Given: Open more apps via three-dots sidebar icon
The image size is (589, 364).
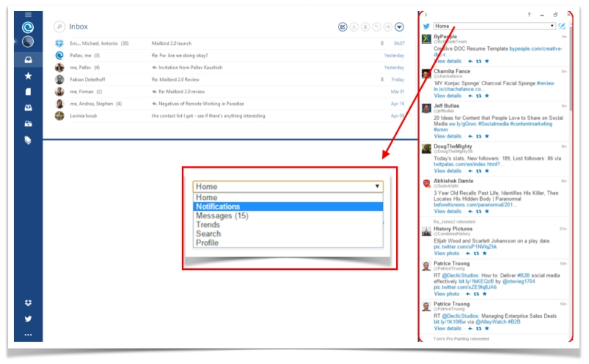Looking at the screenshot, I should 28,335.
